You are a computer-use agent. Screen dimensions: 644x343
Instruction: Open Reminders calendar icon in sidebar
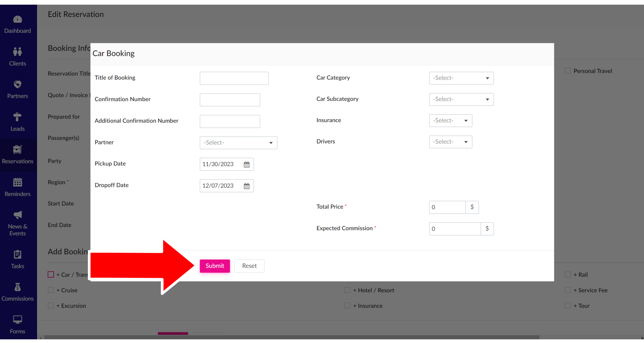[18, 183]
